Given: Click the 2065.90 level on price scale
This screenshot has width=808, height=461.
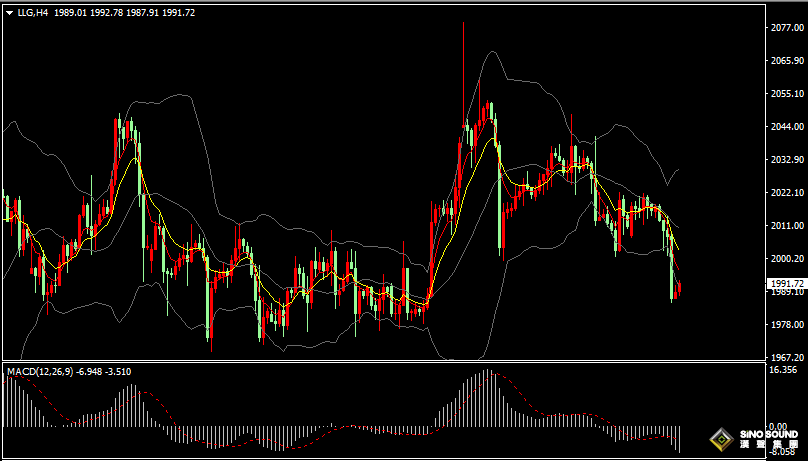Looking at the screenshot, I should point(785,61).
